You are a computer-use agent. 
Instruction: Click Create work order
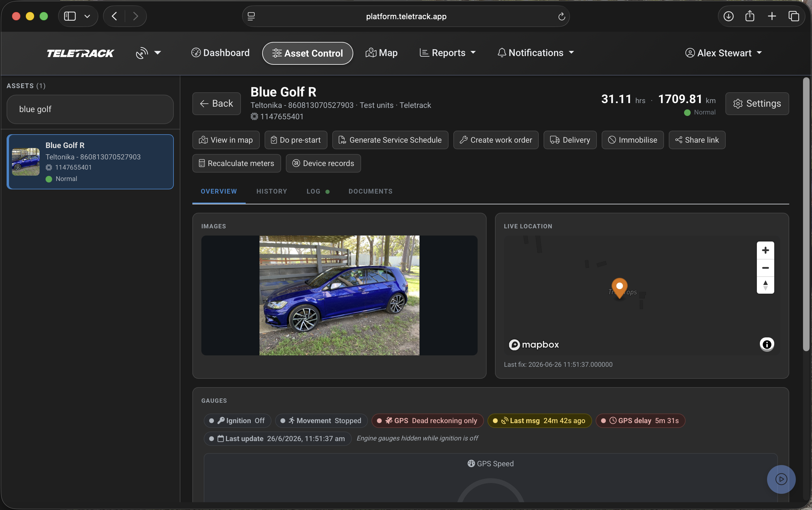pos(496,140)
